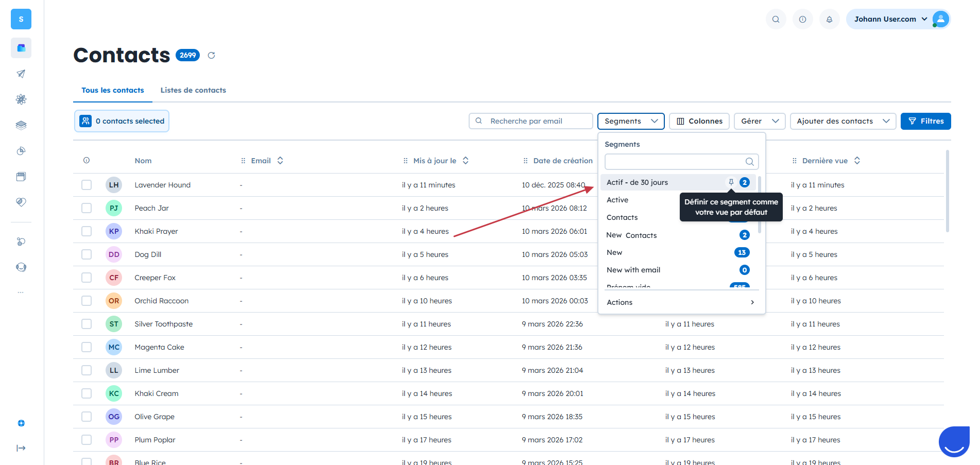Click the contacts table vertical scrollbar
This screenshot has width=980, height=465.
tap(947, 191)
